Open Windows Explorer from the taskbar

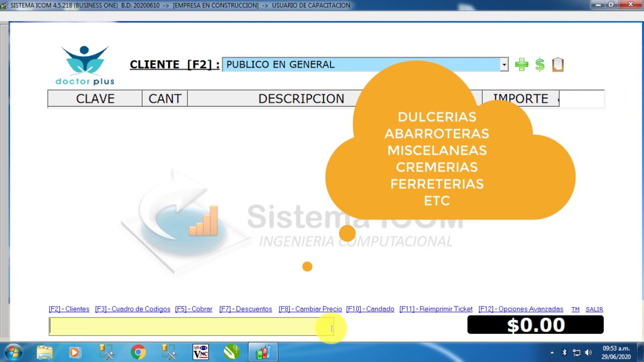(44, 352)
